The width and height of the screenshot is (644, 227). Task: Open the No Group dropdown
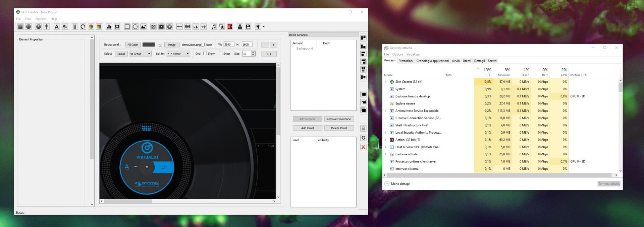[140, 54]
